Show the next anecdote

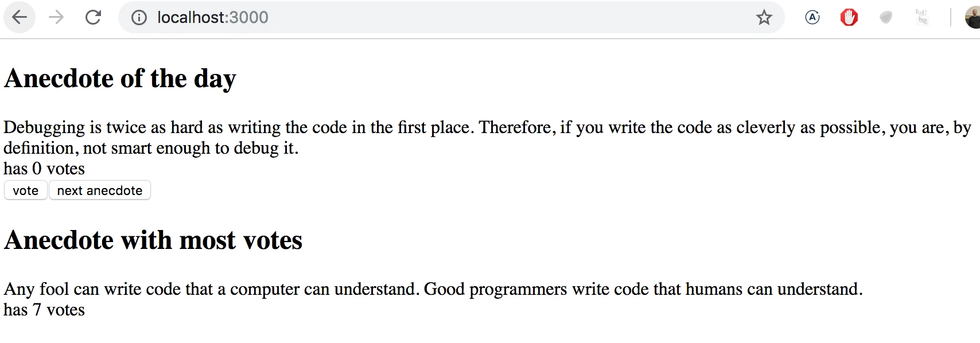pos(100,190)
